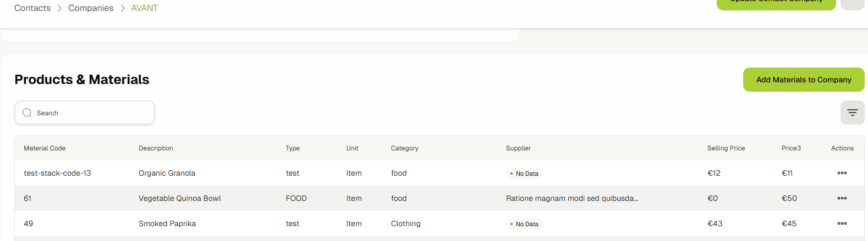Focus the Search materials input field
Screen dimensions: 868x241
(x=91, y=113)
